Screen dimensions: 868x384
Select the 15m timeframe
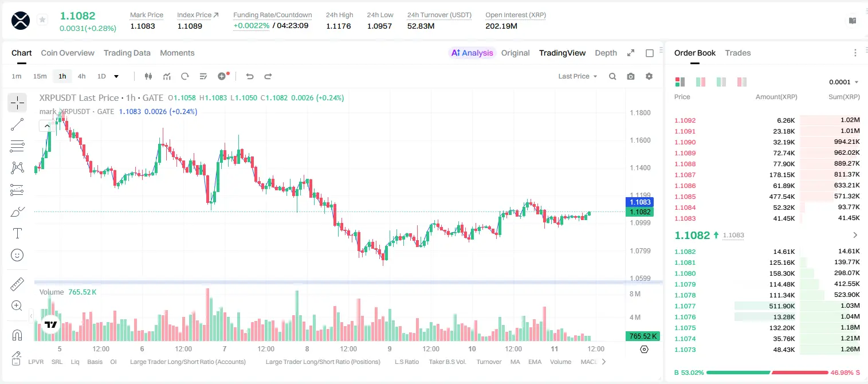(40, 76)
